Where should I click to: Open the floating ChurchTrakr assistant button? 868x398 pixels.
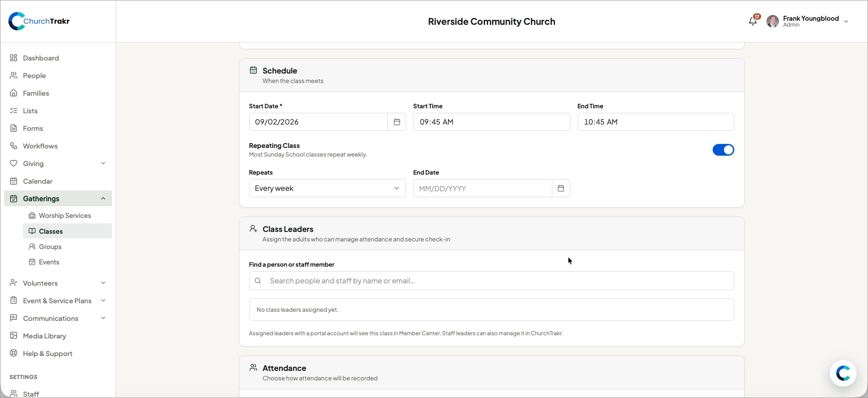[x=843, y=374]
